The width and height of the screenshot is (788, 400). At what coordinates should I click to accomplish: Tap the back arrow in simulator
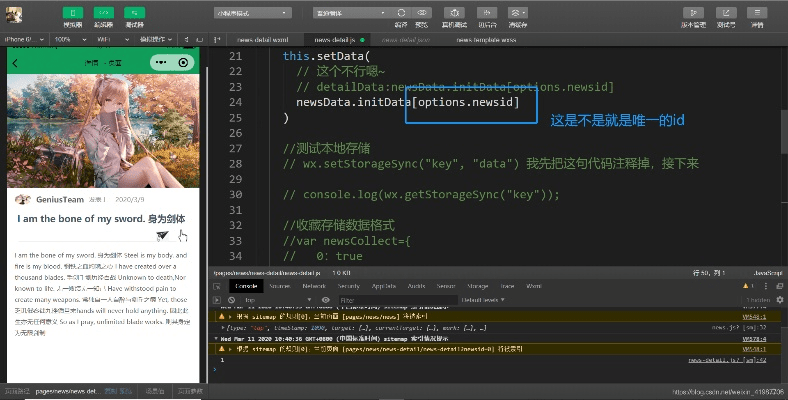pyautogui.click(x=15, y=63)
